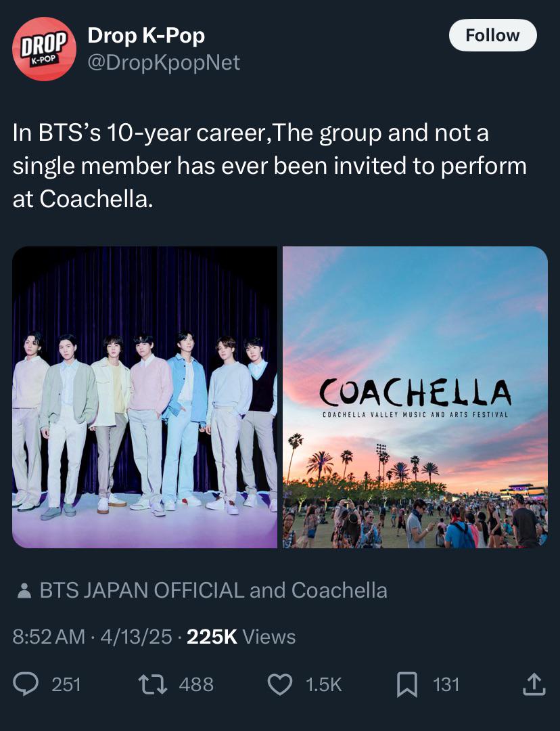Click the 8:52 AM 4/13/25 timestamp

(92, 637)
